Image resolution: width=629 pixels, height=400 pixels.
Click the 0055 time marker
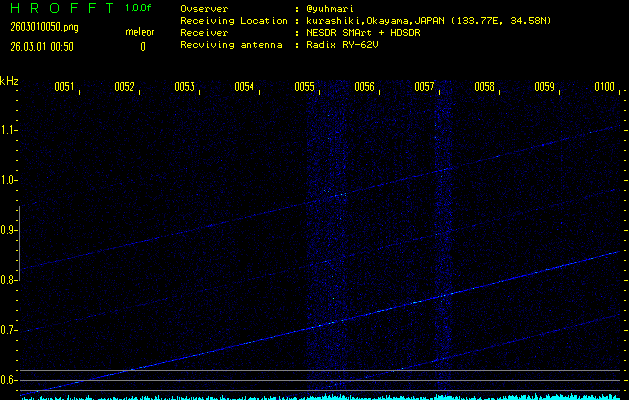304,87
